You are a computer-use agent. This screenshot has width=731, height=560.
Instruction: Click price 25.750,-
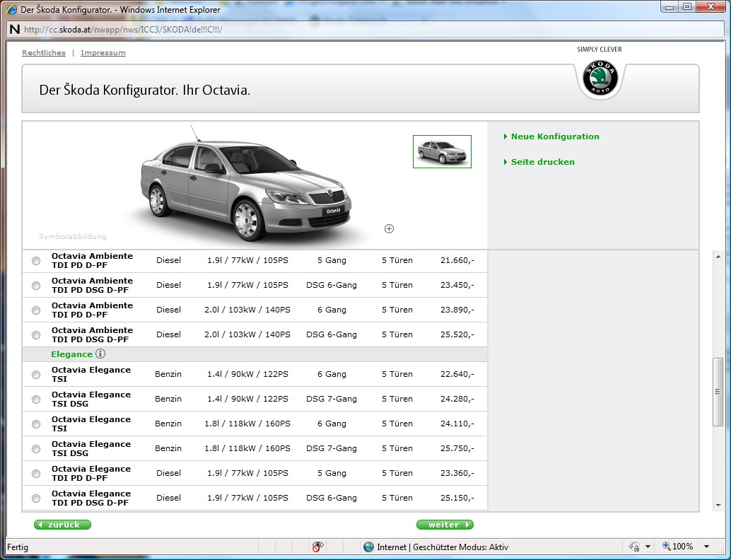[x=457, y=448]
